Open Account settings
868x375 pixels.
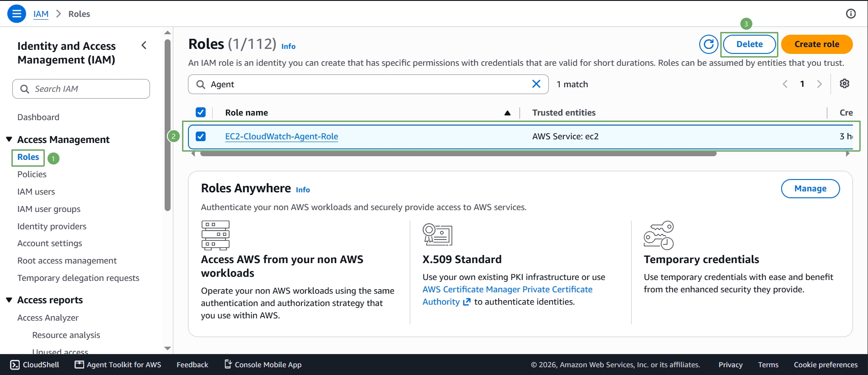point(50,243)
